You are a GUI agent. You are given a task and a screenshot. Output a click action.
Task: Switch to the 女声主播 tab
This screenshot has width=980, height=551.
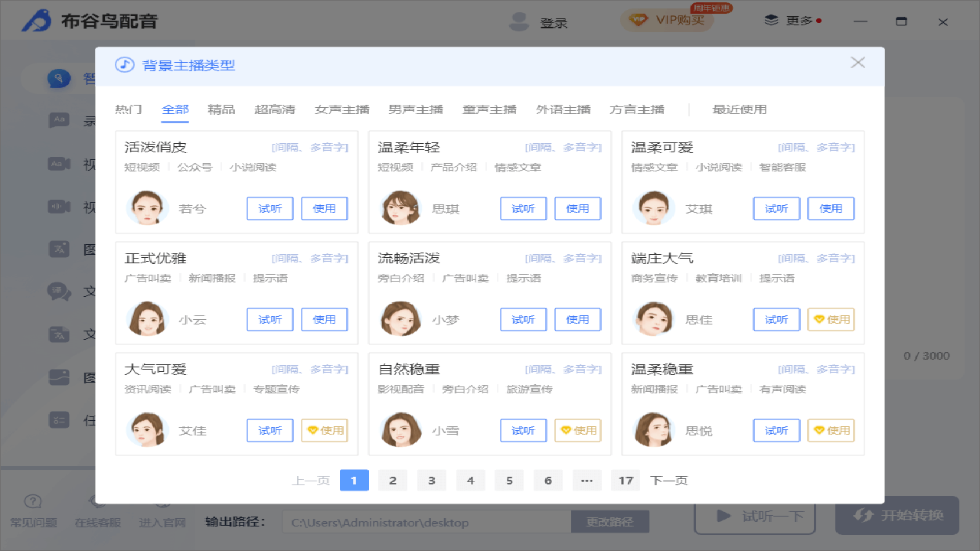click(341, 109)
